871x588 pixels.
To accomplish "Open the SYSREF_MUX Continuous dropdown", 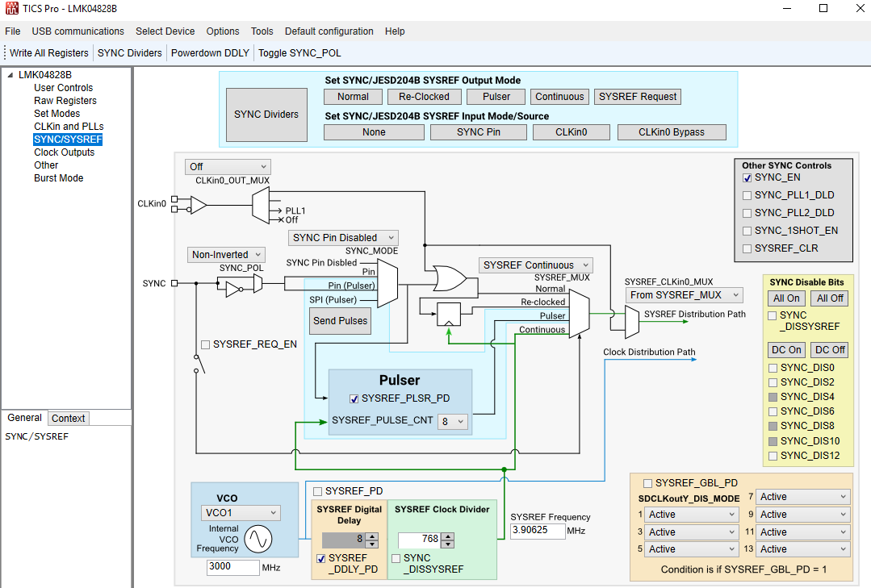I will pyautogui.click(x=535, y=265).
